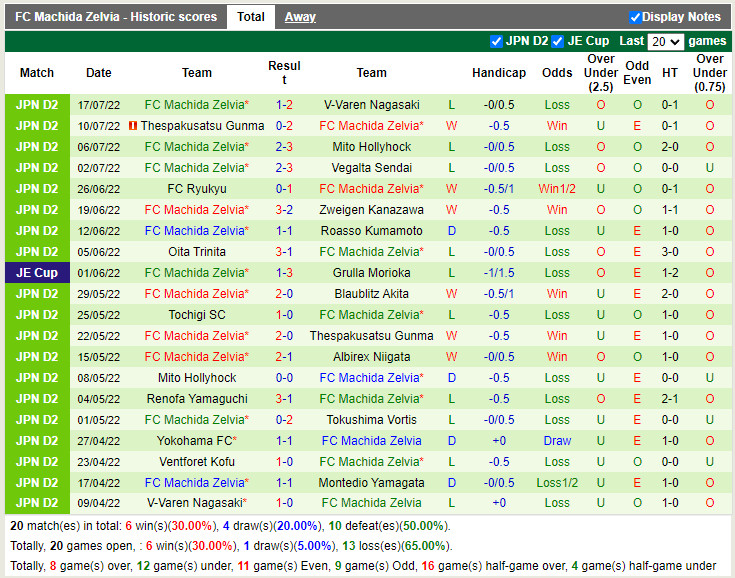Switch to the Total tab
735x578 pixels.
click(251, 17)
